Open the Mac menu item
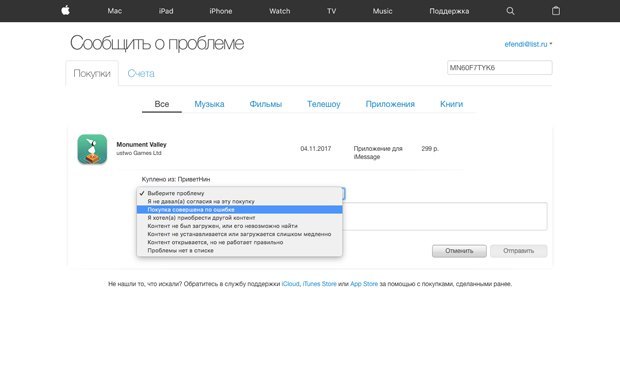This screenshot has height=392, width=620. coord(114,11)
